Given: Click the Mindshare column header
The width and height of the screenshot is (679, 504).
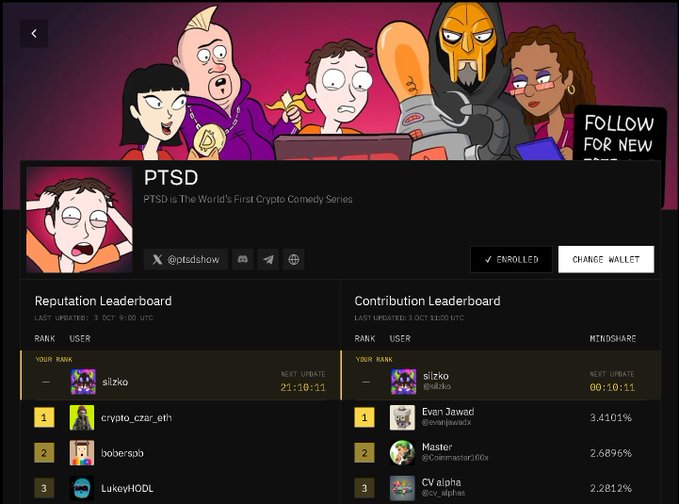Looking at the screenshot, I should pos(613,339).
